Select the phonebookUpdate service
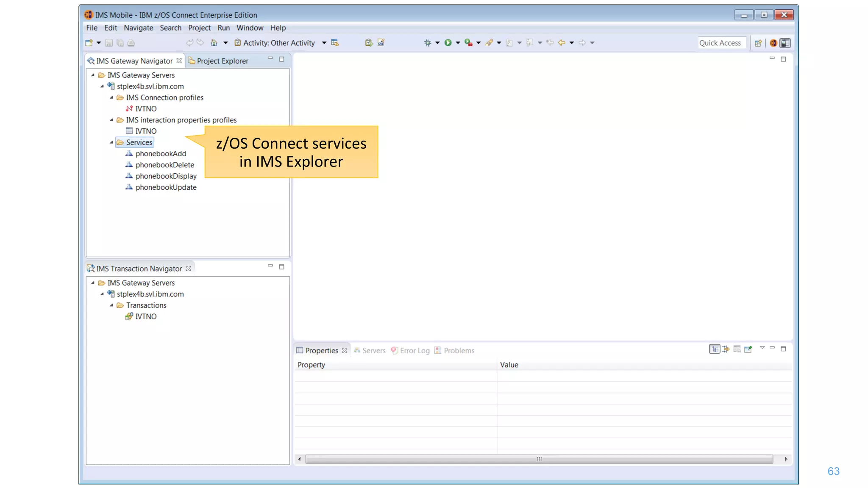The height and width of the screenshot is (488, 868). pos(161,188)
